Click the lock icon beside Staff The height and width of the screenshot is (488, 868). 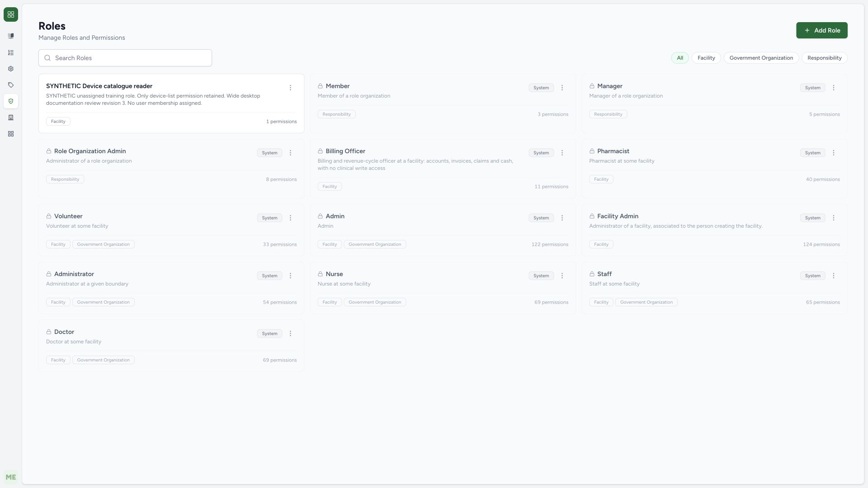(592, 274)
